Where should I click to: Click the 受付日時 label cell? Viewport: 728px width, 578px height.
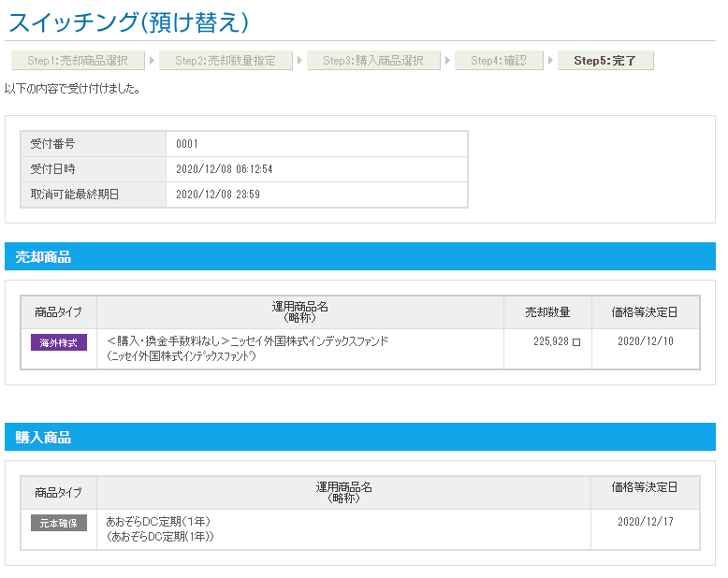click(94, 169)
